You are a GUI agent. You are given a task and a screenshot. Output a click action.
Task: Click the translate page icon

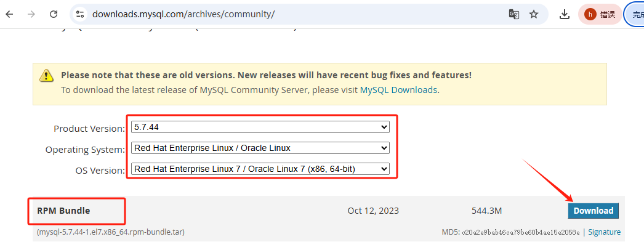[513, 14]
